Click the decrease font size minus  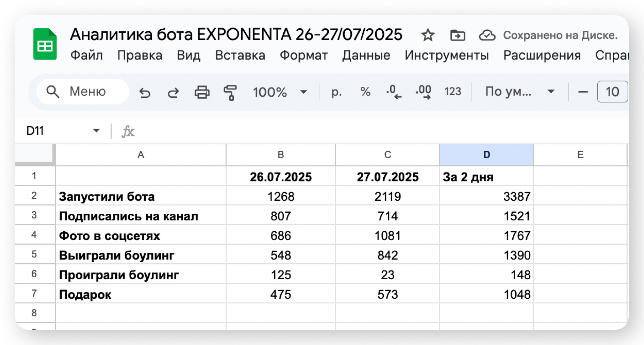pos(583,92)
